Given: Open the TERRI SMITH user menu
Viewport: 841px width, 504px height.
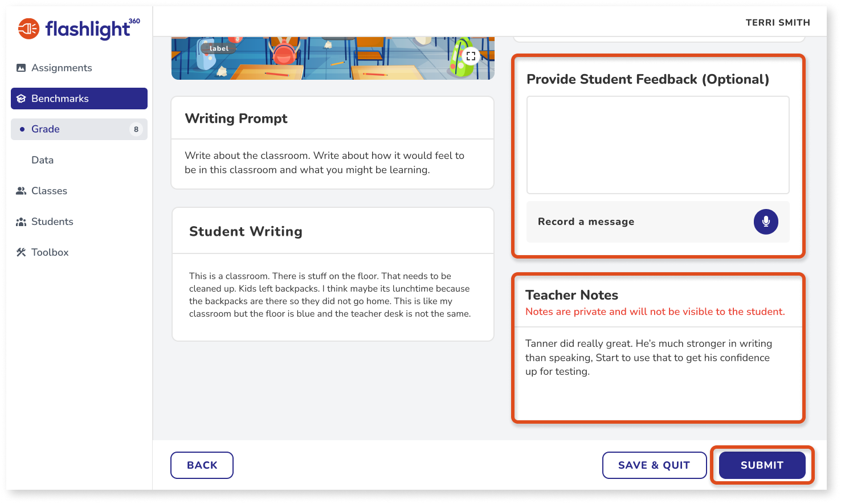Looking at the screenshot, I should (778, 22).
